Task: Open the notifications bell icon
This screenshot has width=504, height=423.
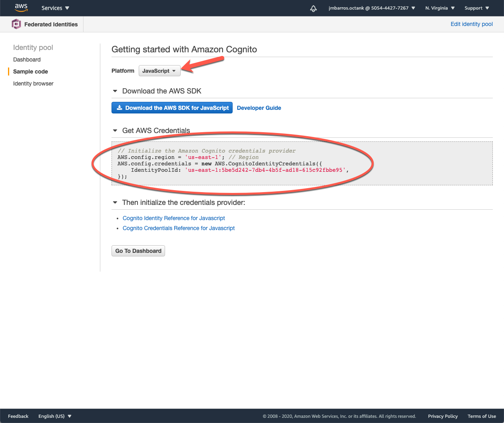Action: (313, 8)
